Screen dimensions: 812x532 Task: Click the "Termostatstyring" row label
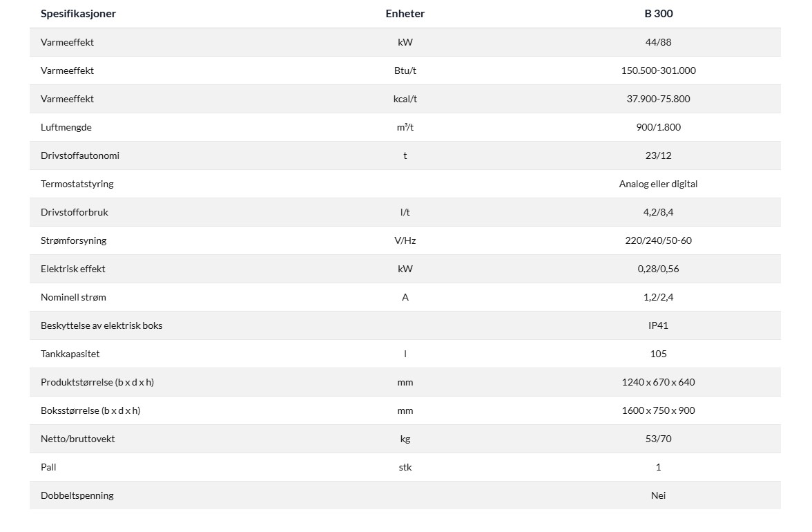[77, 184]
